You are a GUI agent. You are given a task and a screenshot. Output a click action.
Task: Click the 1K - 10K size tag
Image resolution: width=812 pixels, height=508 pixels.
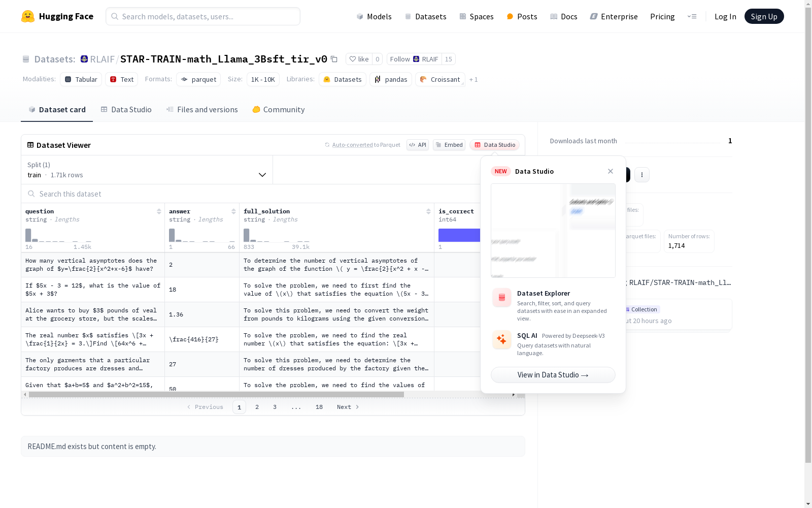pyautogui.click(x=263, y=79)
